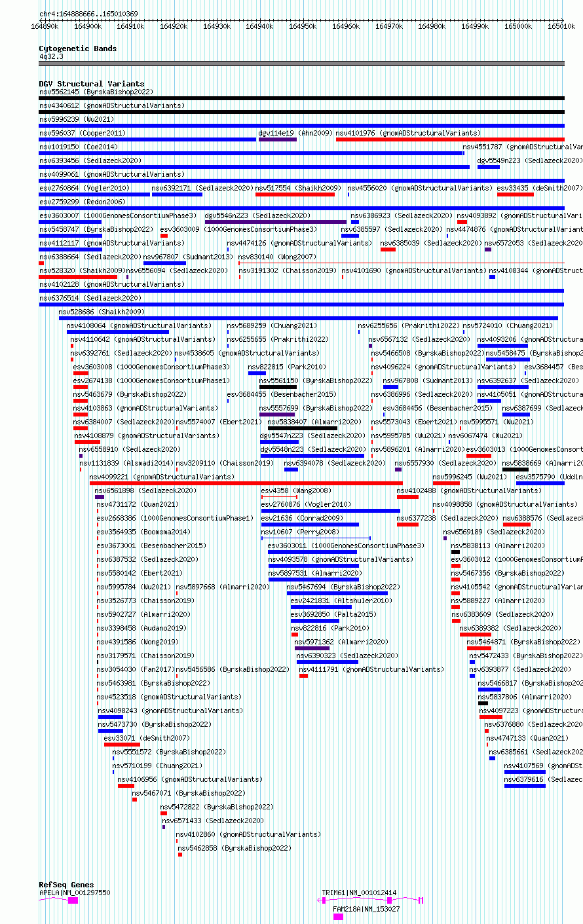Open variant nsv4340612 gnomADStructuralVariants label
The image size is (583, 924).
coord(112,105)
